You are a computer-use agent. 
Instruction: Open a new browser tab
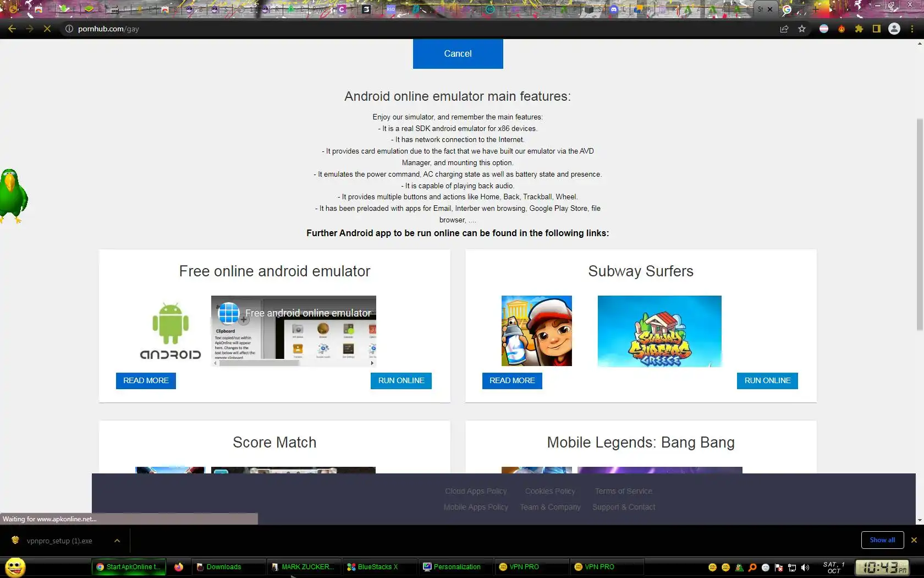816,9
